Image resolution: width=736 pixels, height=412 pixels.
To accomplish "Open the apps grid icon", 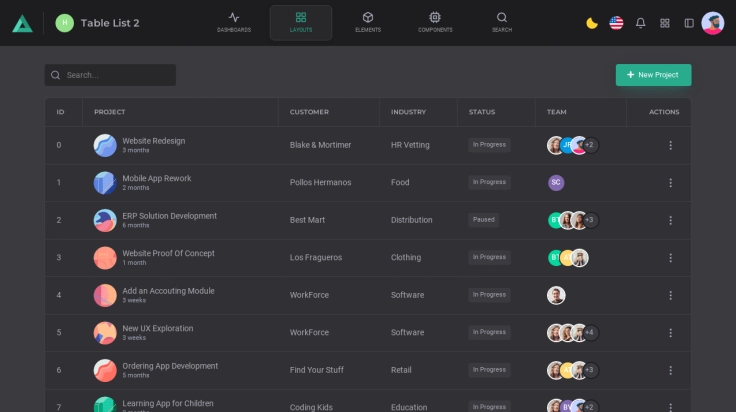I will click(665, 23).
